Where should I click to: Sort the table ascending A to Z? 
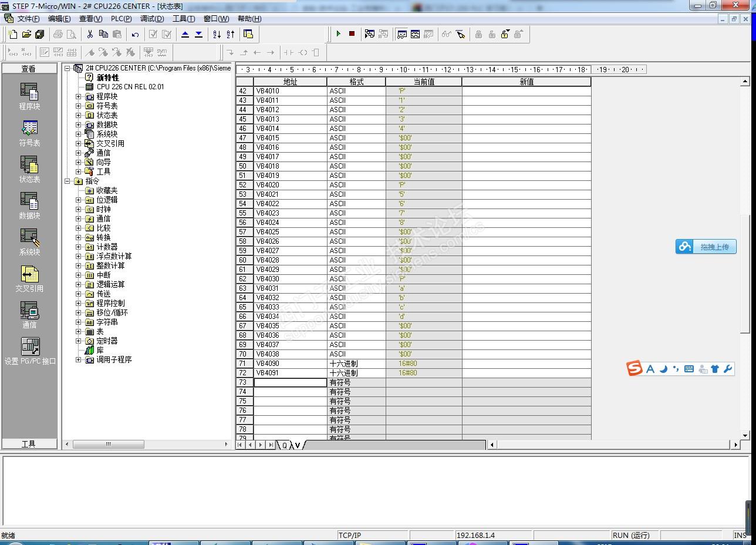[x=217, y=34]
